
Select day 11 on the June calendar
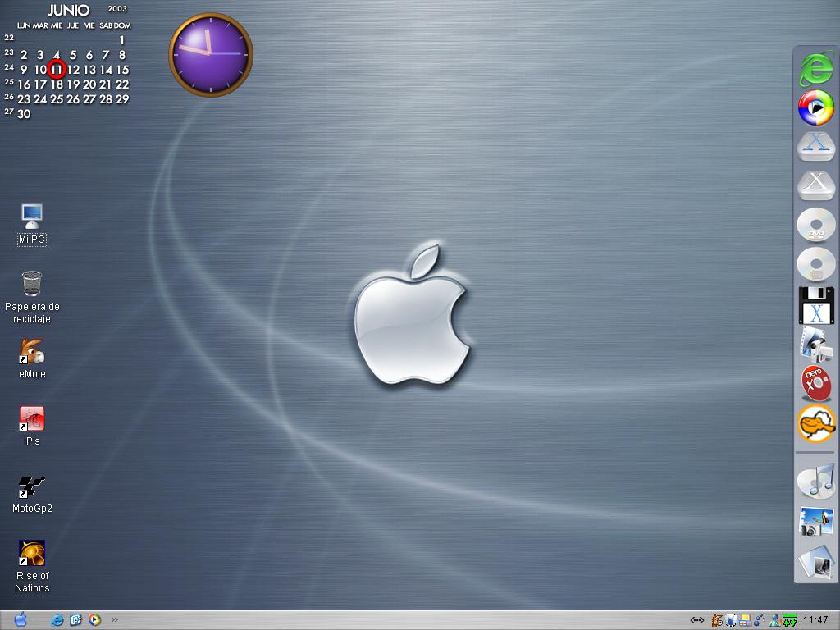click(57, 70)
